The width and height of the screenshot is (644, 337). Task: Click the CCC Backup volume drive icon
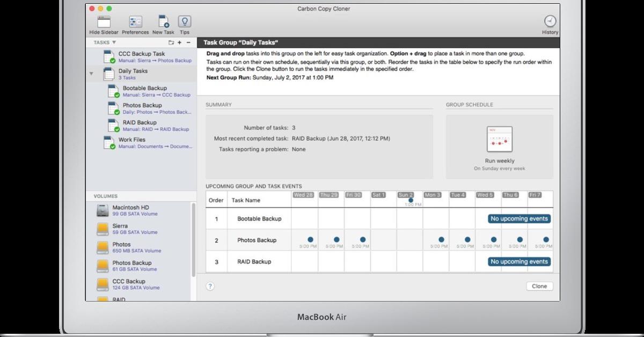point(103,284)
